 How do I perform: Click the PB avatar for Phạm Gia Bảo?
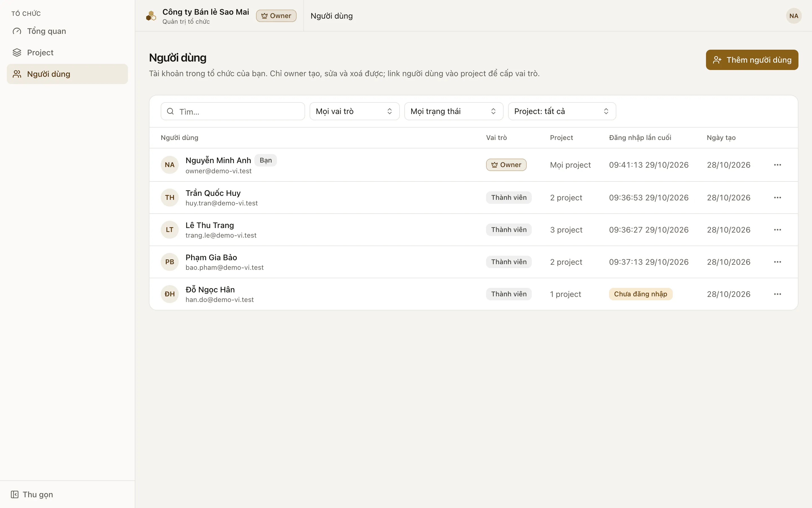tap(169, 262)
